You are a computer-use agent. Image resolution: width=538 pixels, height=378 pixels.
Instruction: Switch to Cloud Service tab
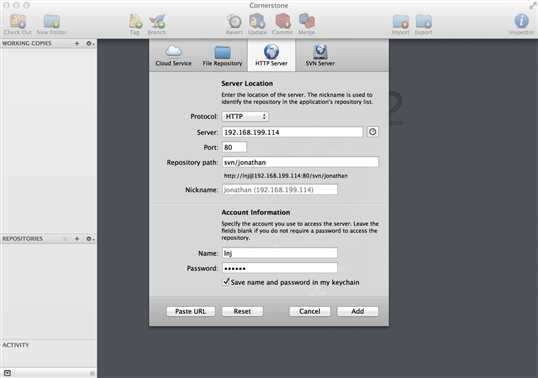point(174,56)
